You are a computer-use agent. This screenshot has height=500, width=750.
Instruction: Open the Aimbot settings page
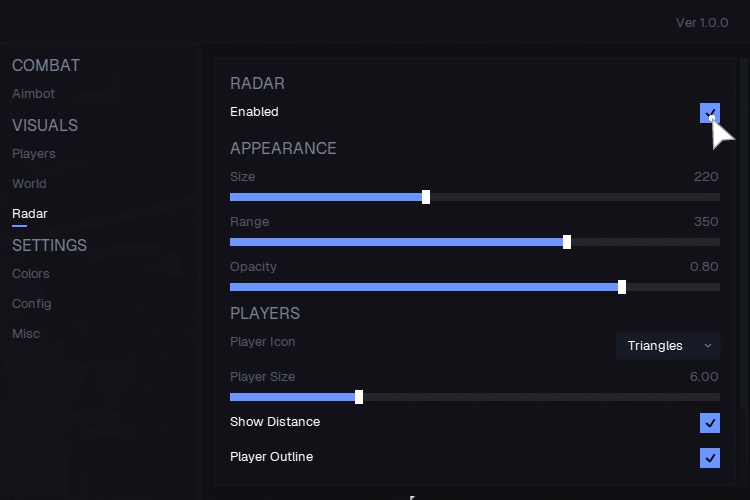[x=33, y=94]
